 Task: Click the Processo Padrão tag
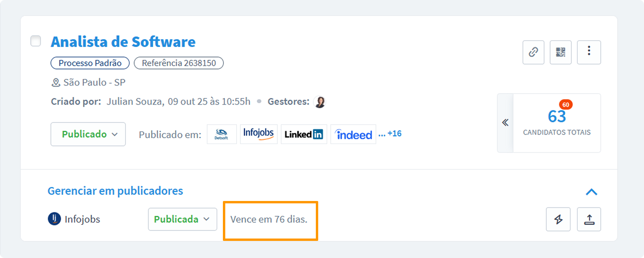tap(90, 63)
